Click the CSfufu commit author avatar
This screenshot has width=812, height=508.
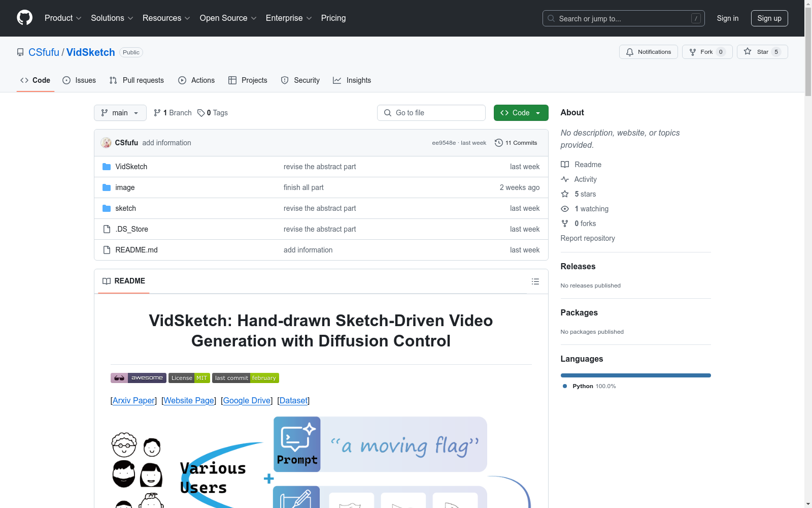[106, 143]
